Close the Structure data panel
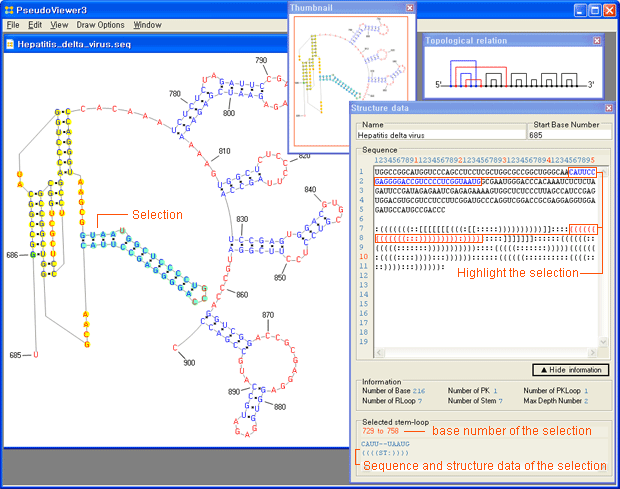The image size is (620, 489). pyautogui.click(x=608, y=108)
